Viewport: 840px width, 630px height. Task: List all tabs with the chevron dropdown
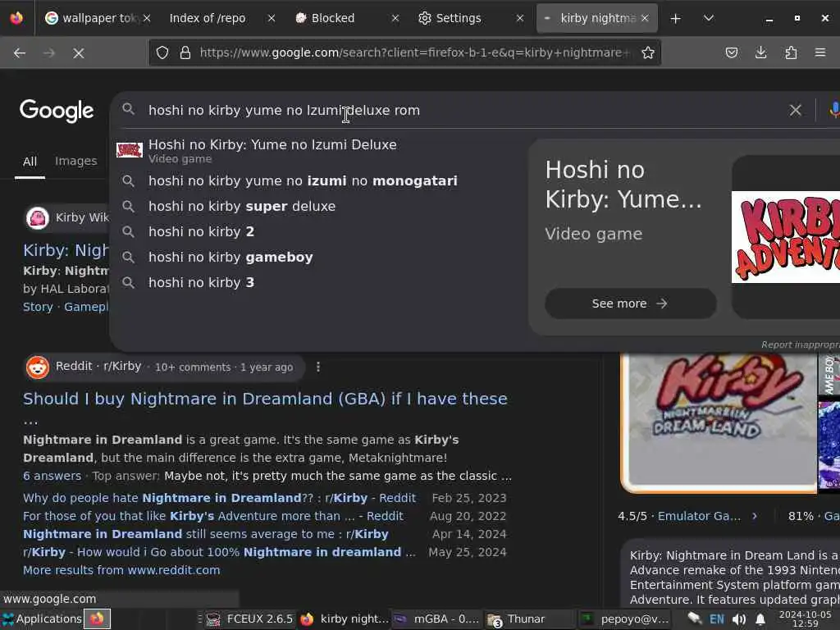[708, 18]
